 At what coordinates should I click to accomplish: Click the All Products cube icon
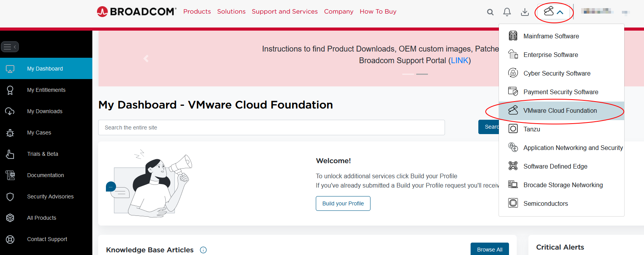10,218
